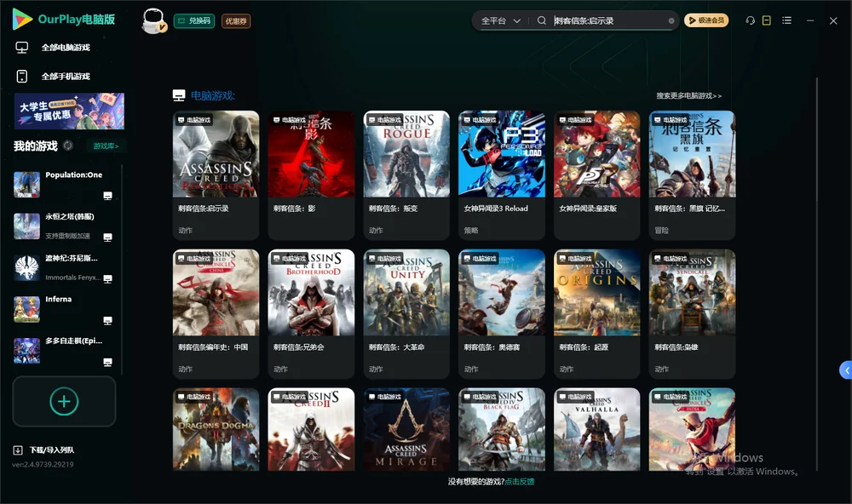
Task: Clear the search box text
Action: (x=671, y=20)
